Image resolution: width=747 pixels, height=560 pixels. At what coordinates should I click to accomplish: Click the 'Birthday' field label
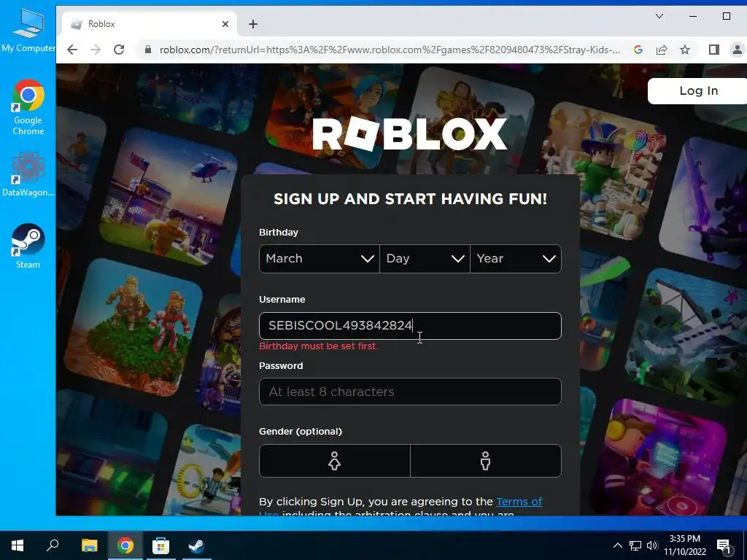[x=279, y=233]
